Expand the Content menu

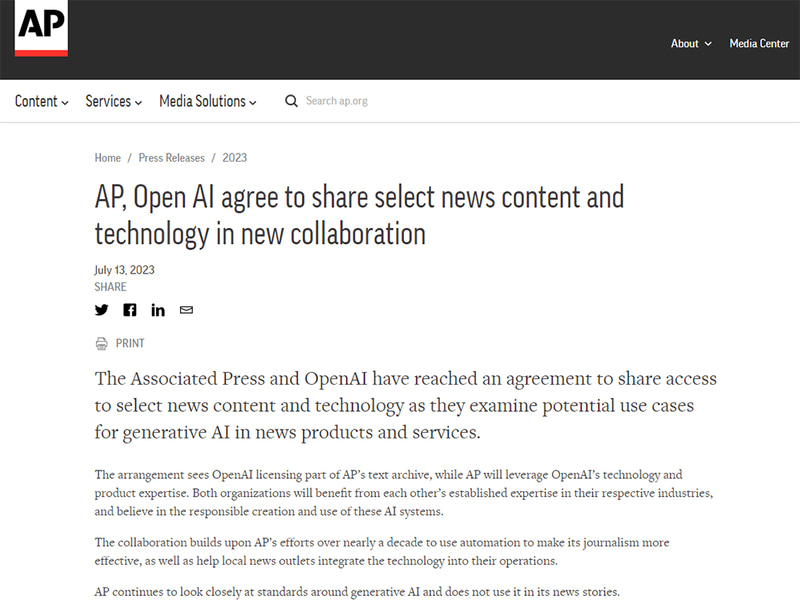point(41,101)
